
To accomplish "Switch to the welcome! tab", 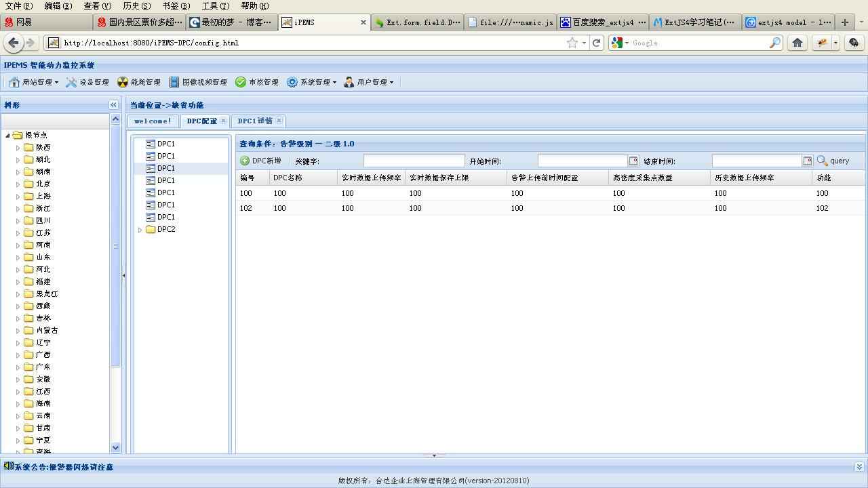I will pos(153,121).
